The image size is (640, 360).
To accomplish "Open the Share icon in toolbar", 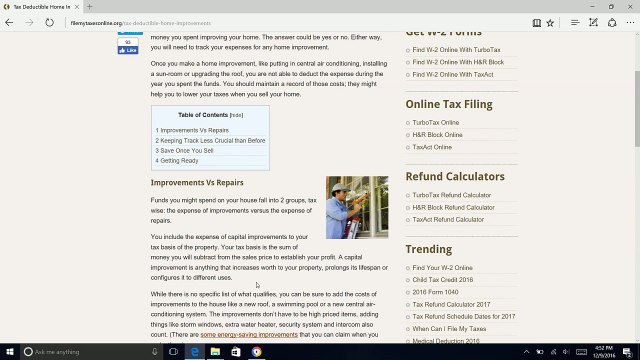I will click(x=612, y=23).
